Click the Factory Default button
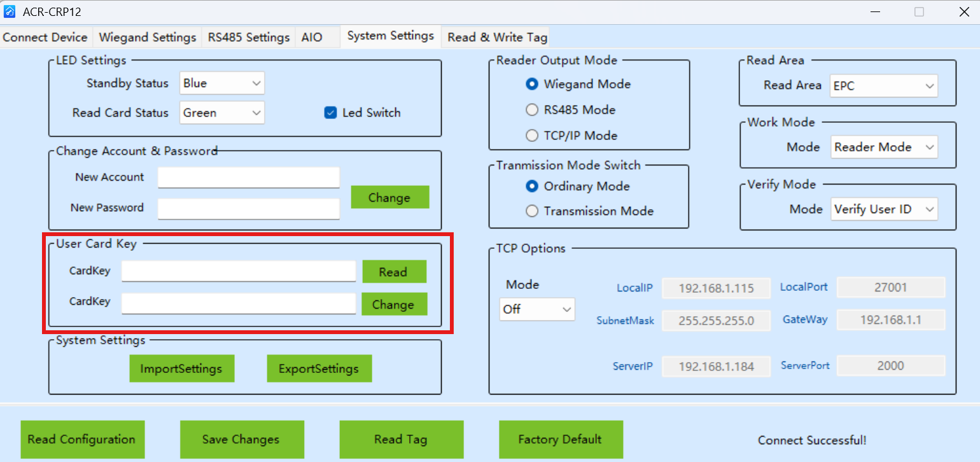 (x=561, y=440)
